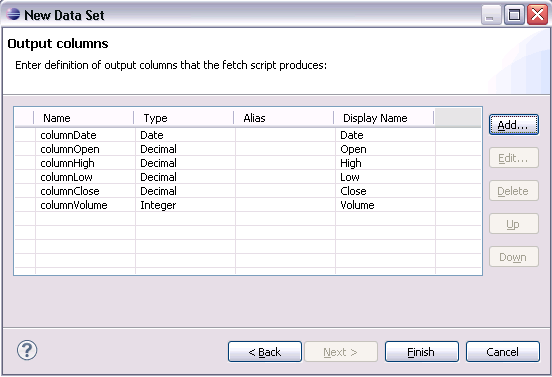Move column with the Down button
This screenshot has height=377, width=552.
point(514,257)
